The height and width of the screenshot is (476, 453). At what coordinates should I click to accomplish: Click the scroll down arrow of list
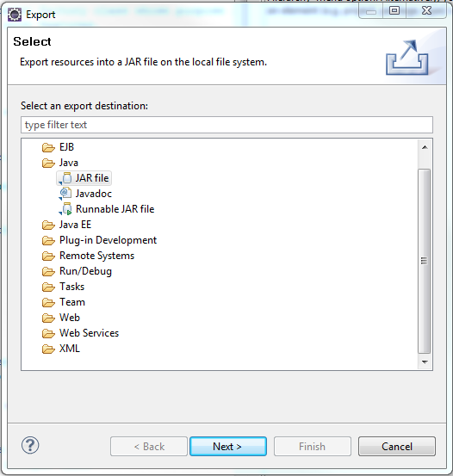click(x=425, y=362)
